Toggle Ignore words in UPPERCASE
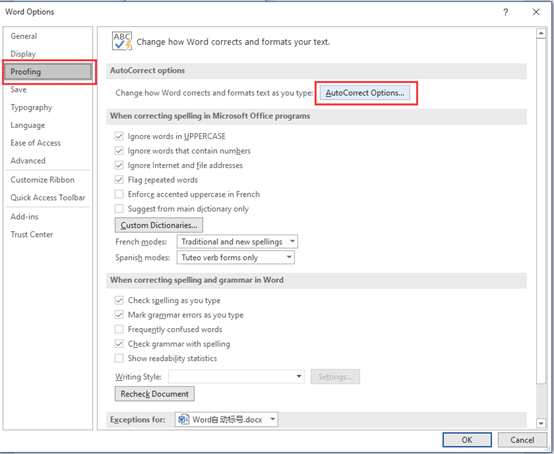554x454 pixels. click(119, 136)
